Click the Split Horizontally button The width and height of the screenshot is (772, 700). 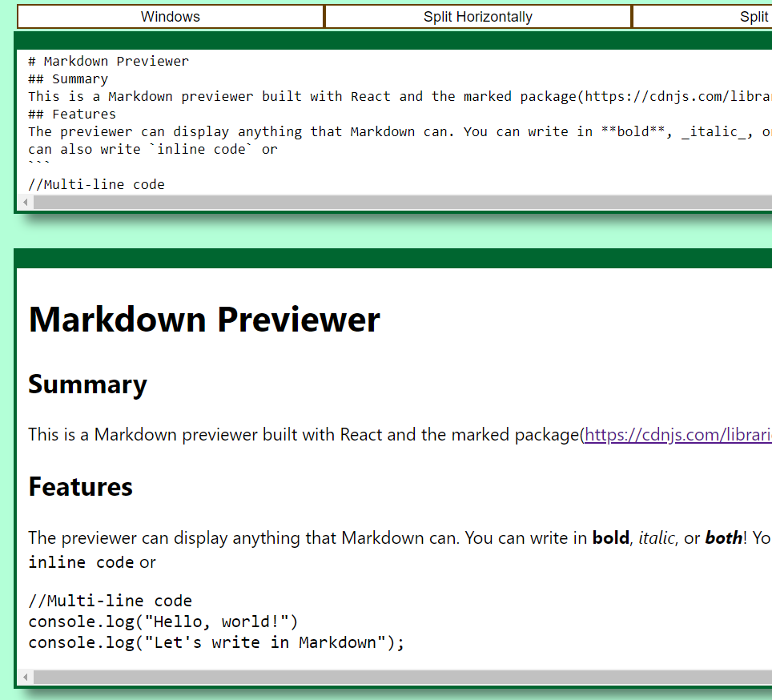click(x=477, y=17)
